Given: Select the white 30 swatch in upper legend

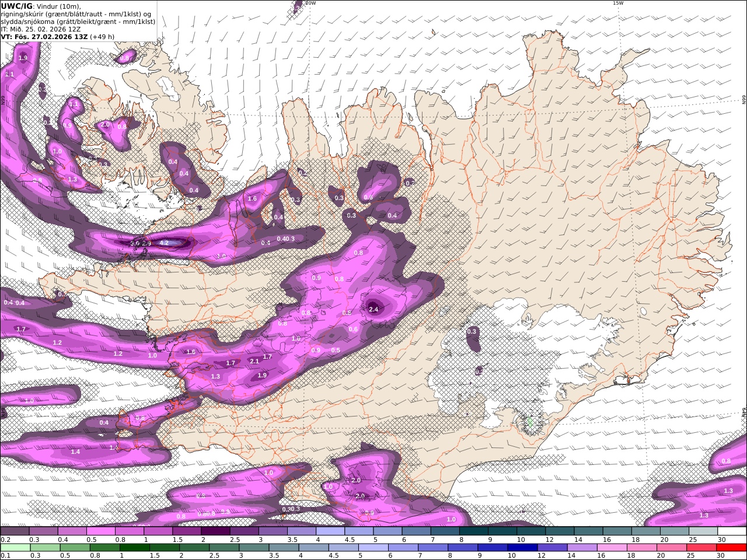Looking at the screenshot, I should pos(731,531).
